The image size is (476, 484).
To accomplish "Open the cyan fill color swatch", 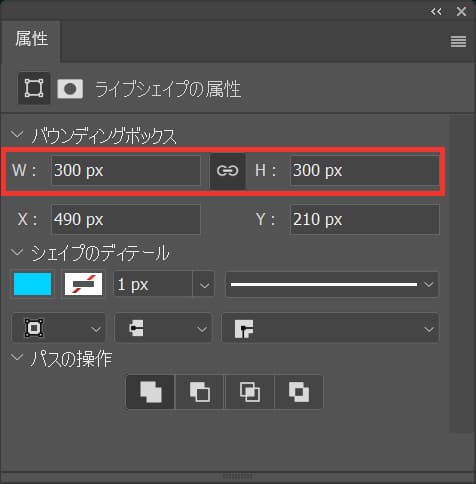I will coord(32,284).
